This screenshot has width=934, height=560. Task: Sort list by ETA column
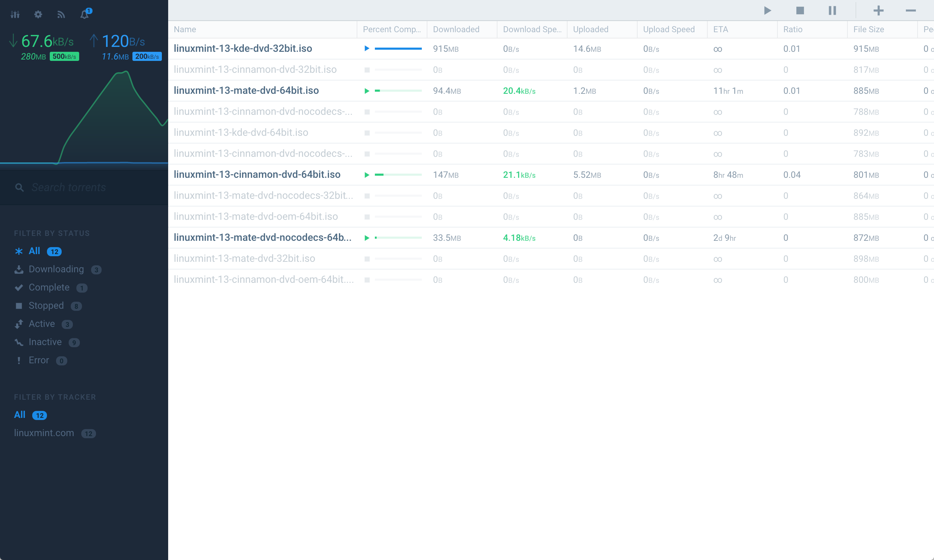coord(720,29)
